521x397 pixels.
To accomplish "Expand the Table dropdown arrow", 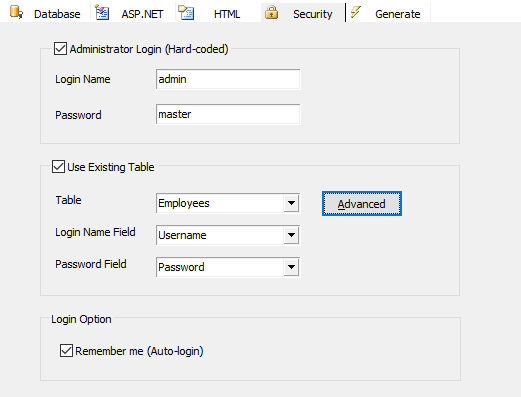I will click(x=291, y=203).
